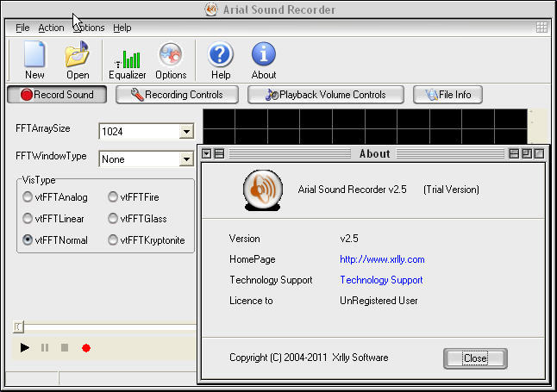
Task: Visit the http://www.xrlly.com homepage link
Action: [382, 259]
